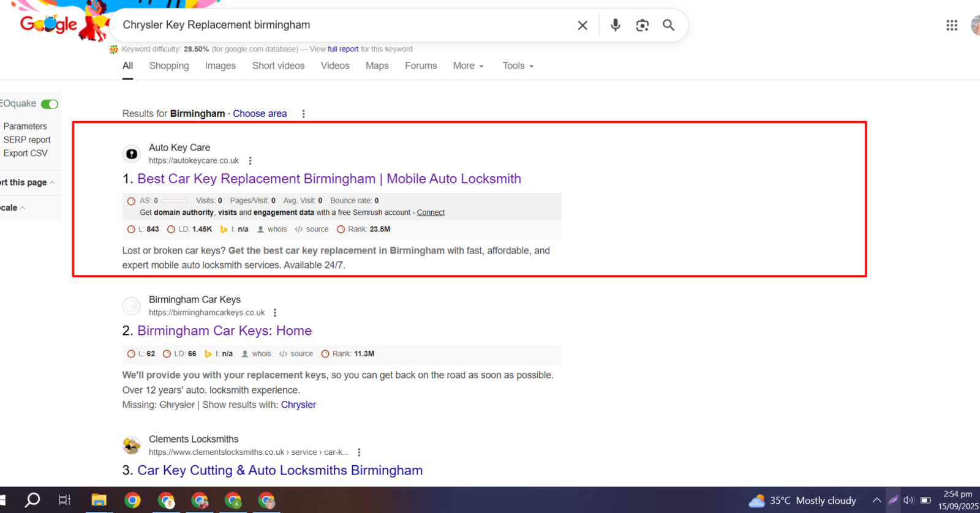Click the Semrush Connect link
Viewport: 980px width, 513px height.
[431, 212]
